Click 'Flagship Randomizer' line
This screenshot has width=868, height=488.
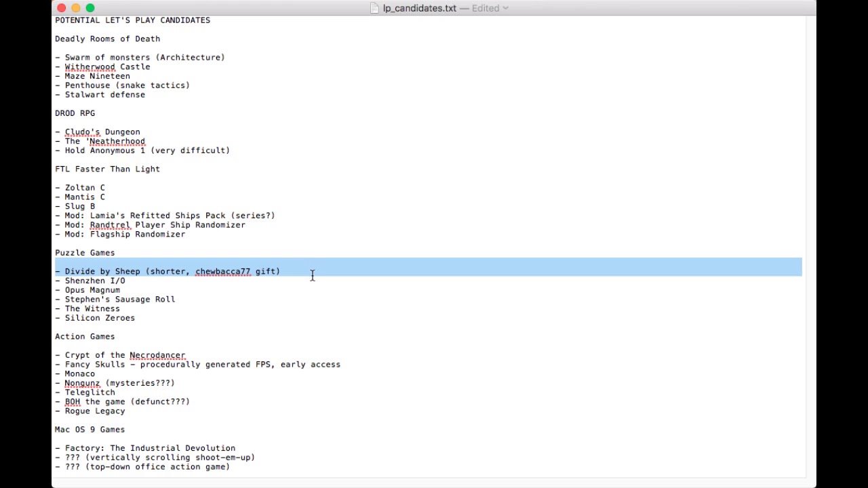coord(120,235)
